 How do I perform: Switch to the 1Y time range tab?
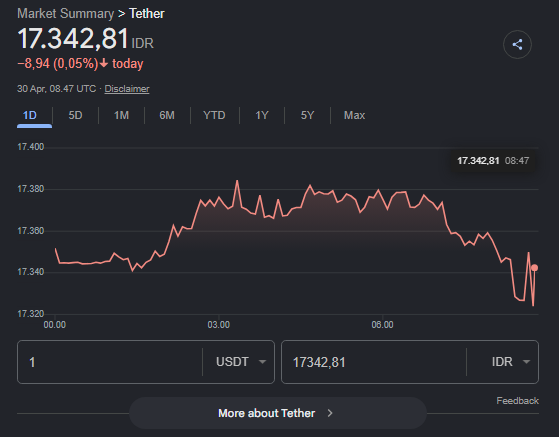tap(262, 115)
